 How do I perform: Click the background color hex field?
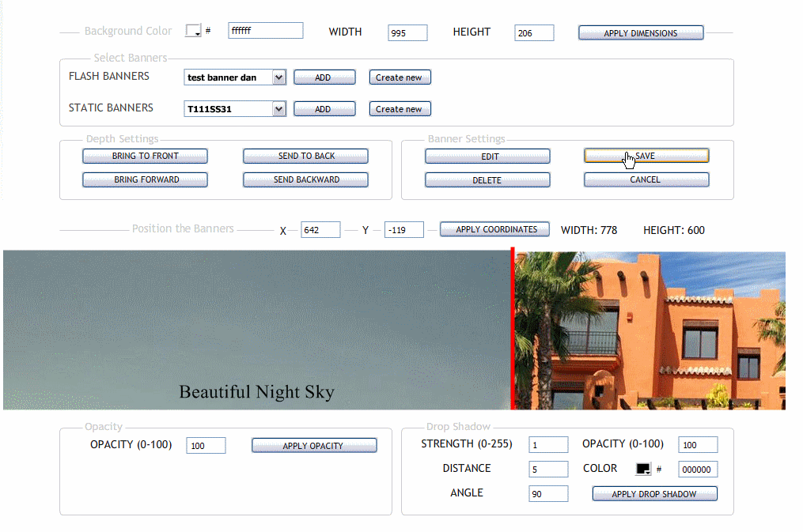tap(265, 31)
